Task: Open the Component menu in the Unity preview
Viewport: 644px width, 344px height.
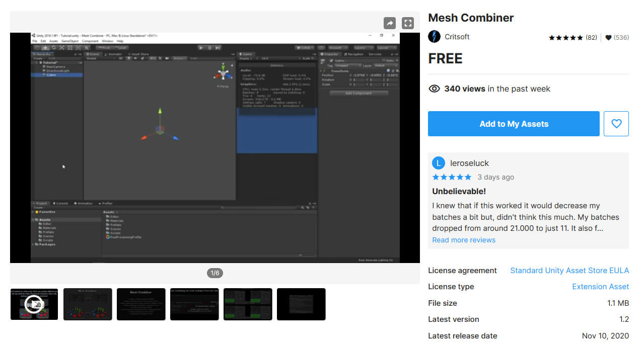Action: point(90,41)
